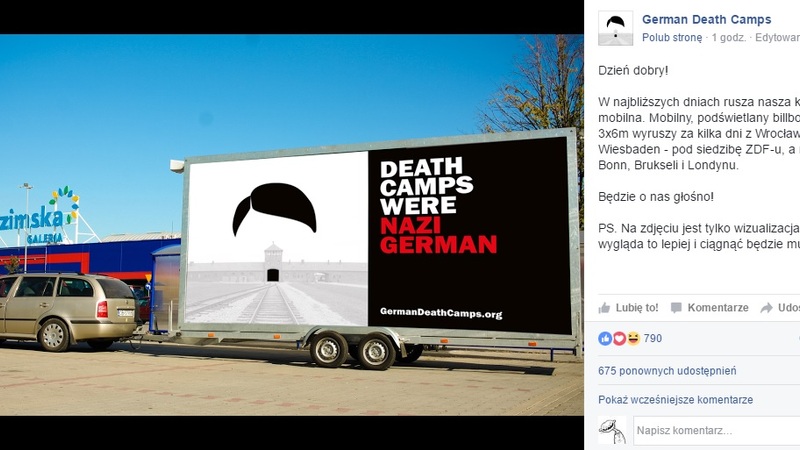
Task: Click the German Death Camps page avatar
Action: tap(615, 28)
